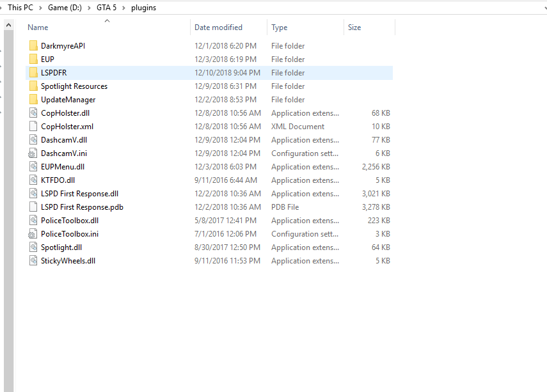Go to Game (D:) in address bar

click(x=65, y=7)
